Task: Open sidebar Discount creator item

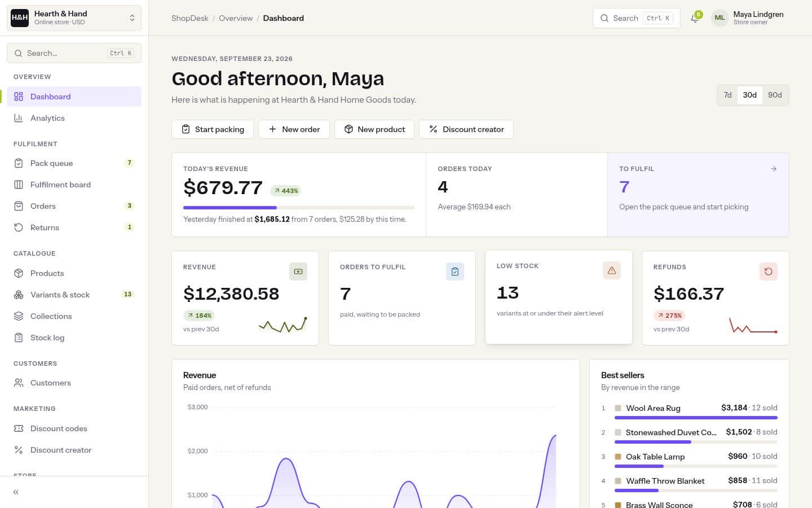Action: pos(74,450)
